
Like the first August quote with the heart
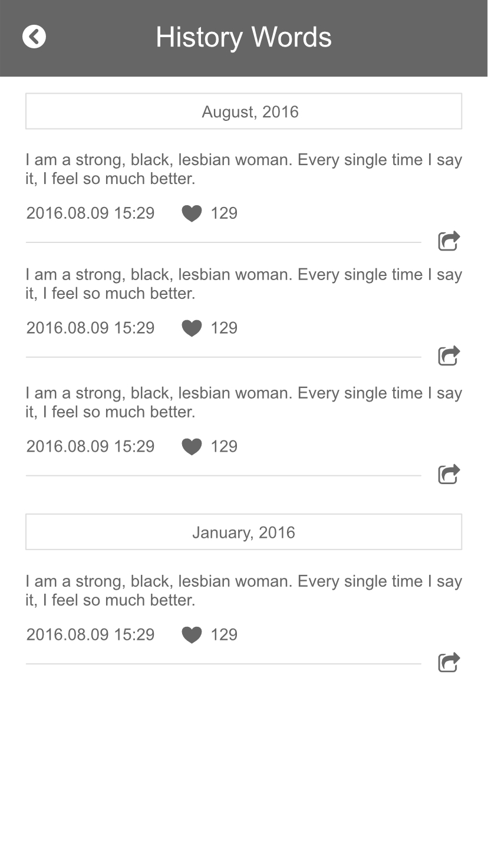tap(192, 213)
